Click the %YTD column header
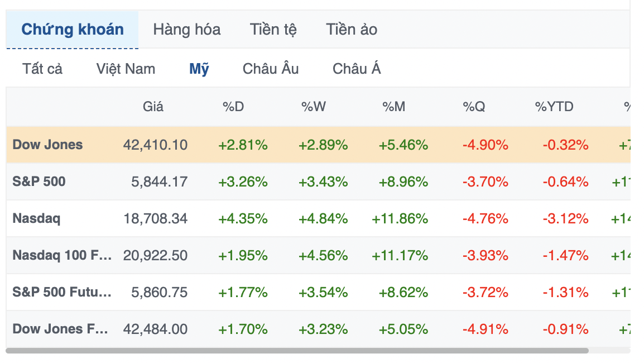Image resolution: width=644 pixels, height=363 pixels. coord(554,107)
